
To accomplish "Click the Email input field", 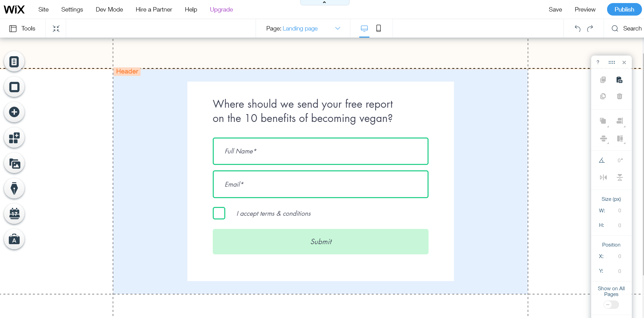I will click(x=320, y=184).
